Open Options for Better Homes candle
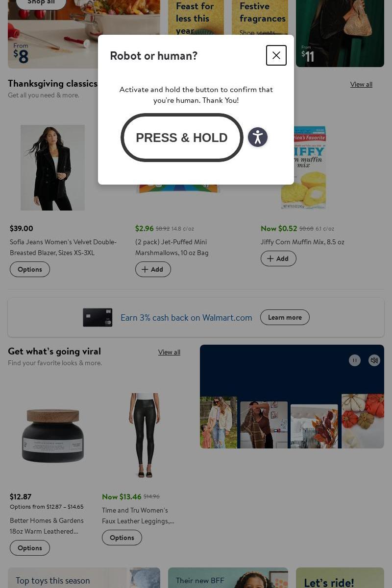This screenshot has height=588, width=392. [30, 548]
